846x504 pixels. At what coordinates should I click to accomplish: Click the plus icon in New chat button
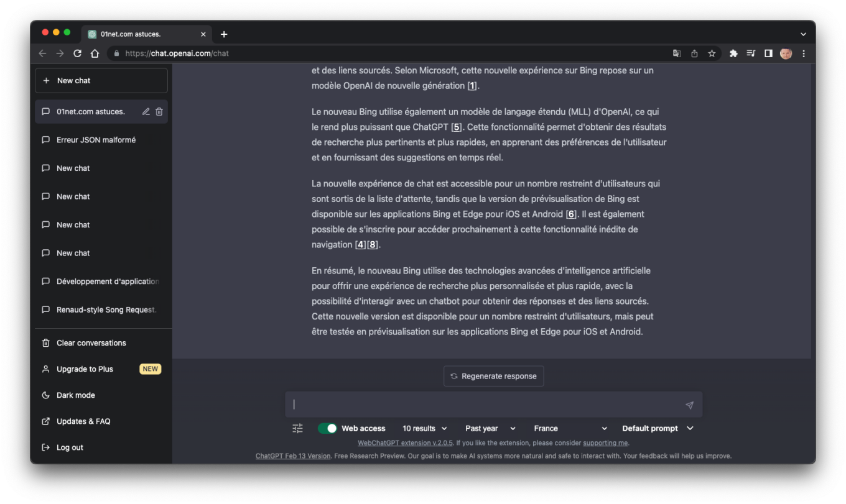click(x=46, y=81)
